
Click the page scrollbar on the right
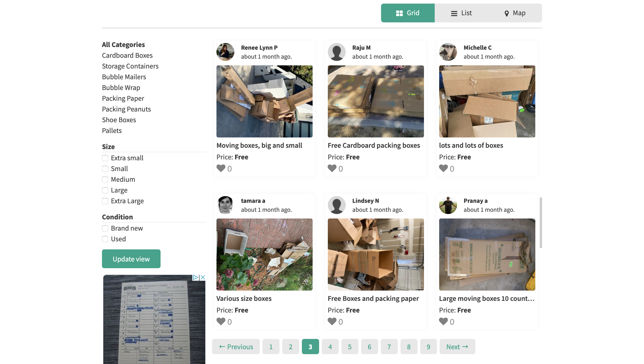[x=541, y=223]
